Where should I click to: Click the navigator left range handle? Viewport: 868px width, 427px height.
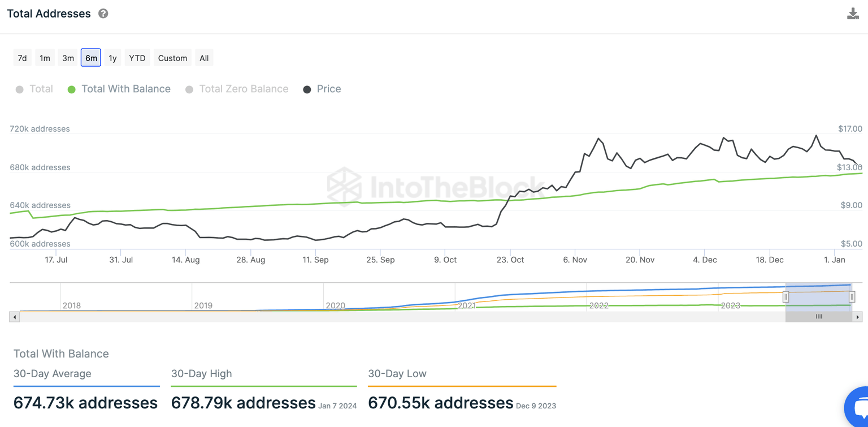(x=785, y=297)
